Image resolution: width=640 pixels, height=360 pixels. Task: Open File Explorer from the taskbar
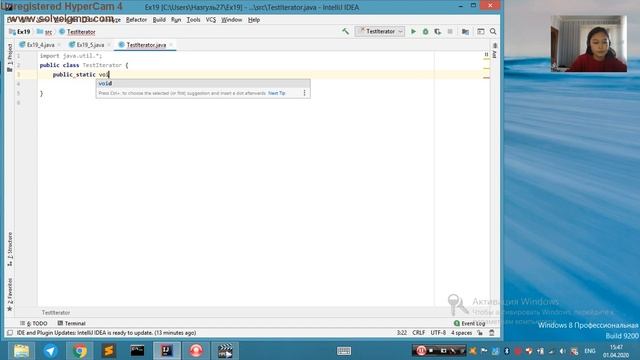21,351
